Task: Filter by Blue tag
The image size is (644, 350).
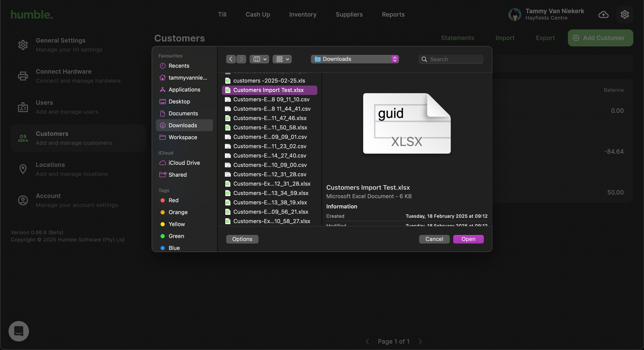Action: (184, 248)
